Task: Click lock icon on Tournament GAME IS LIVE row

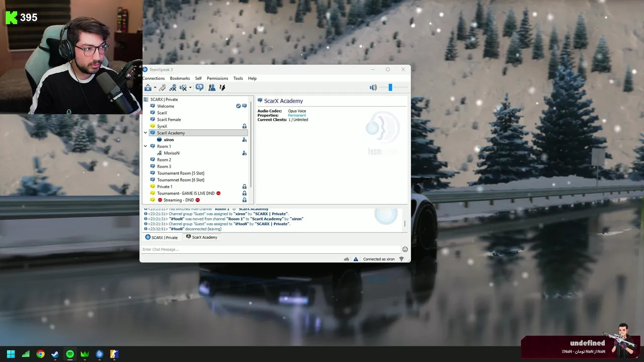Action: pyautogui.click(x=245, y=193)
